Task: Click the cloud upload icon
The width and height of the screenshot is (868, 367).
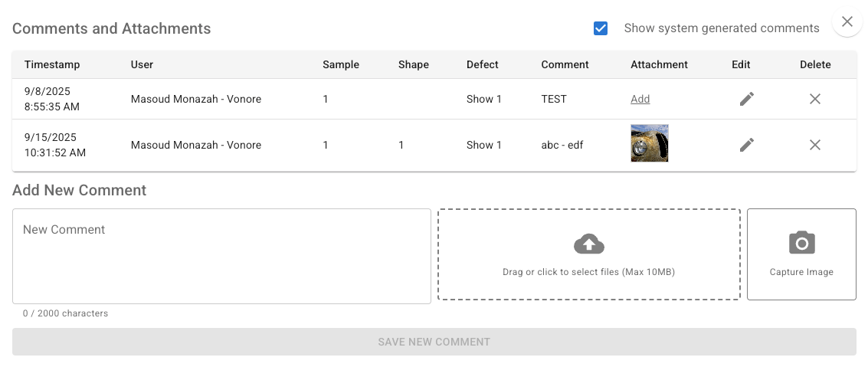Action: (x=589, y=244)
